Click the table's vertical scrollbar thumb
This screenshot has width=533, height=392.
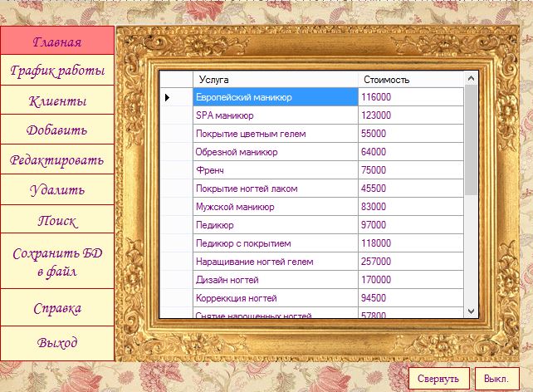click(x=471, y=140)
